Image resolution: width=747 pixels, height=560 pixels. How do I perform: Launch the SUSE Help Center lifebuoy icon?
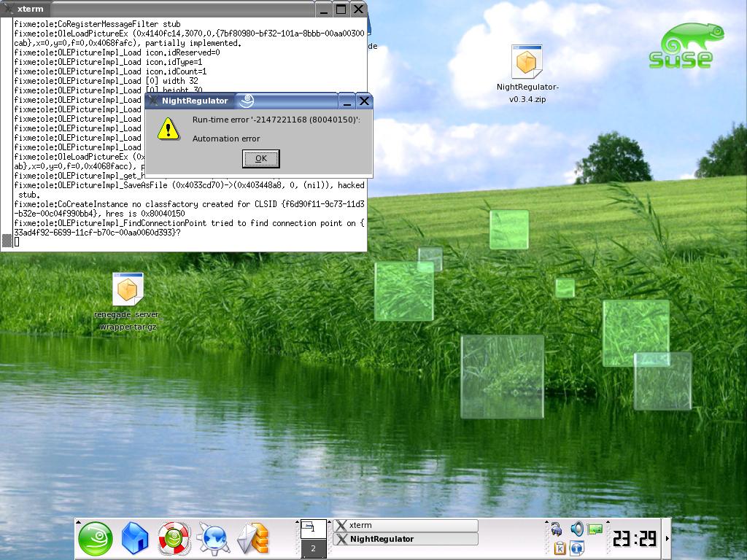174,540
